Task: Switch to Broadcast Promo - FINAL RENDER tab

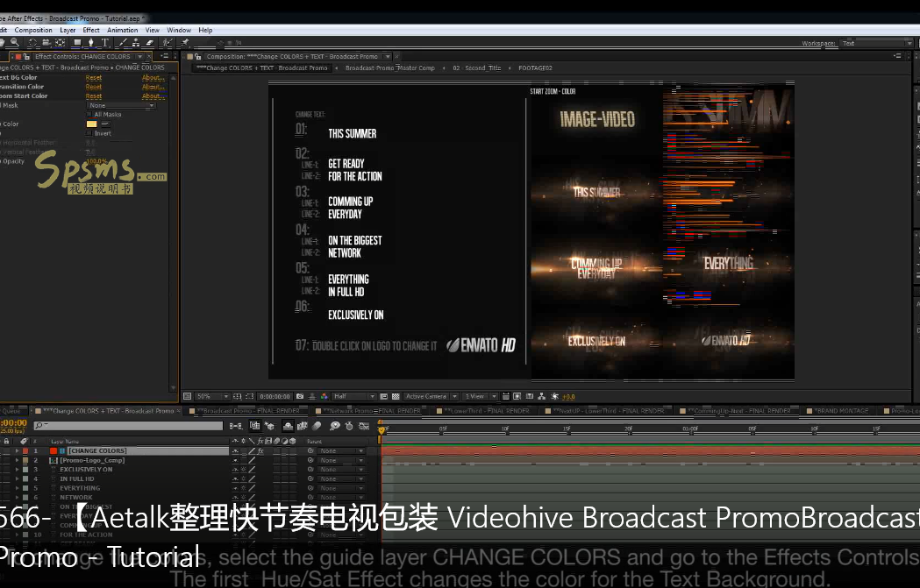Action: [x=247, y=411]
